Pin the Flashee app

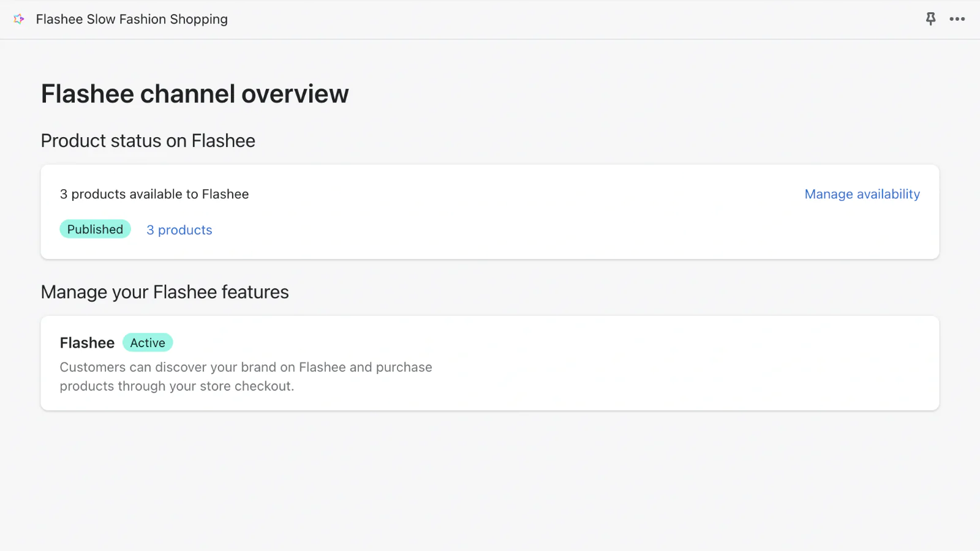coord(930,19)
